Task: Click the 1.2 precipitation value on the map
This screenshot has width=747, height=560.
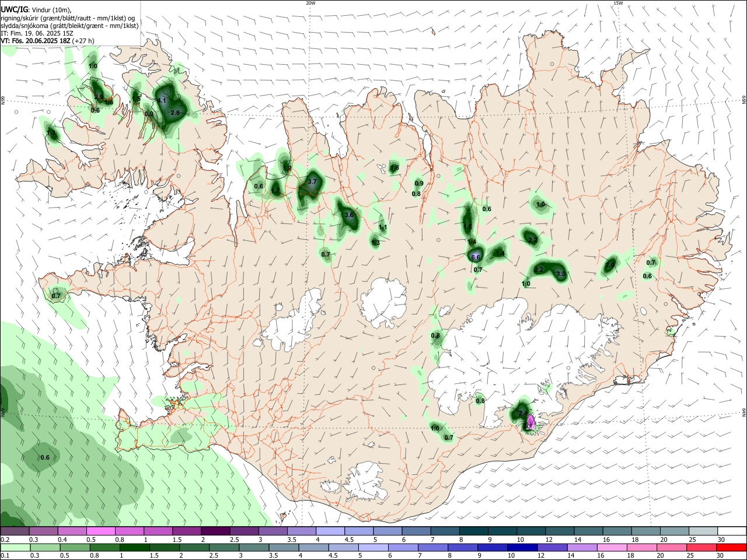Action: coord(287,168)
